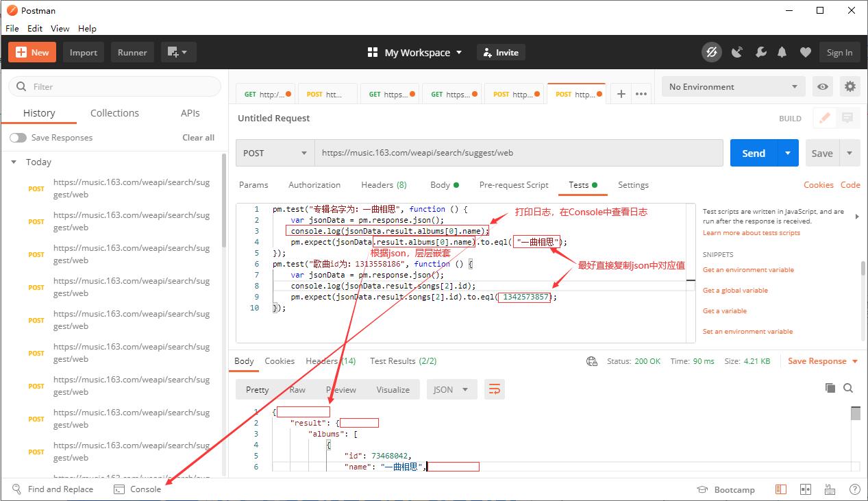Image resolution: width=868 pixels, height=501 pixels.
Task: Click the environment quick look eye icon
Action: click(x=822, y=87)
